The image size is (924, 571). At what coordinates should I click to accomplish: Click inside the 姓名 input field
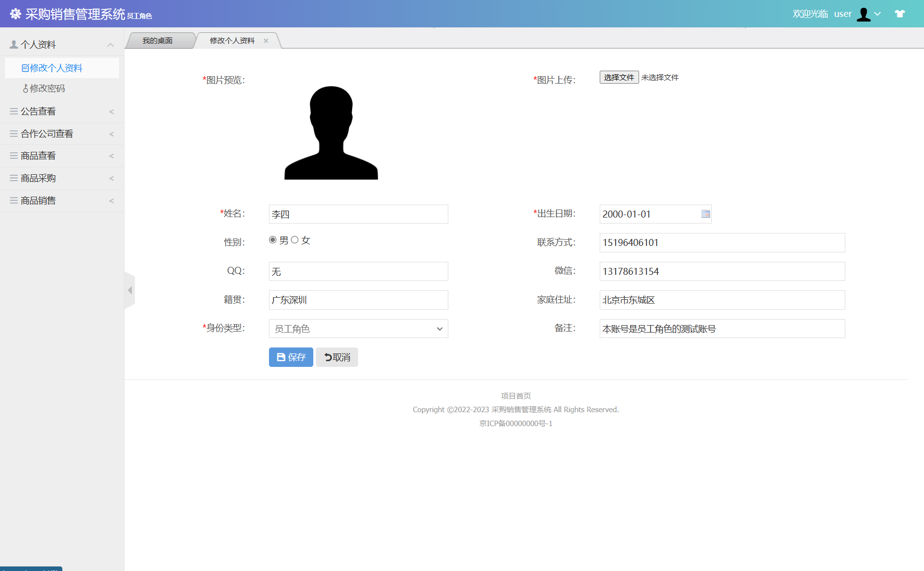click(x=358, y=214)
